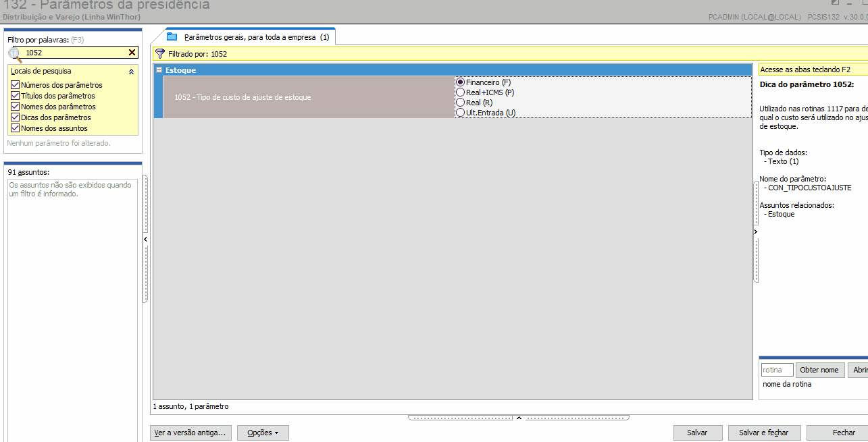868x442 pixels.
Task: Select Real (R) radio option
Action: 461,103
